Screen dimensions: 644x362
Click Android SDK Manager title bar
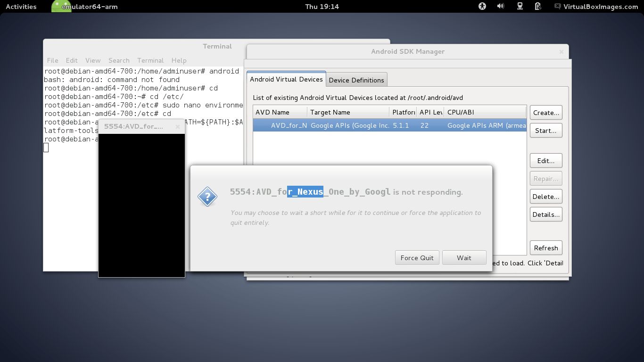[408, 51]
